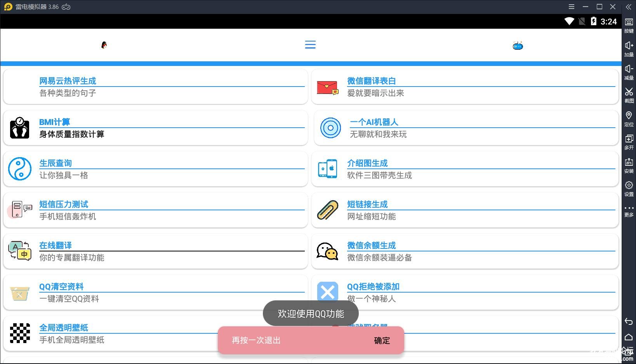This screenshot has width=636, height=364.
Task: Open the blue game controller tab
Action: tap(518, 46)
